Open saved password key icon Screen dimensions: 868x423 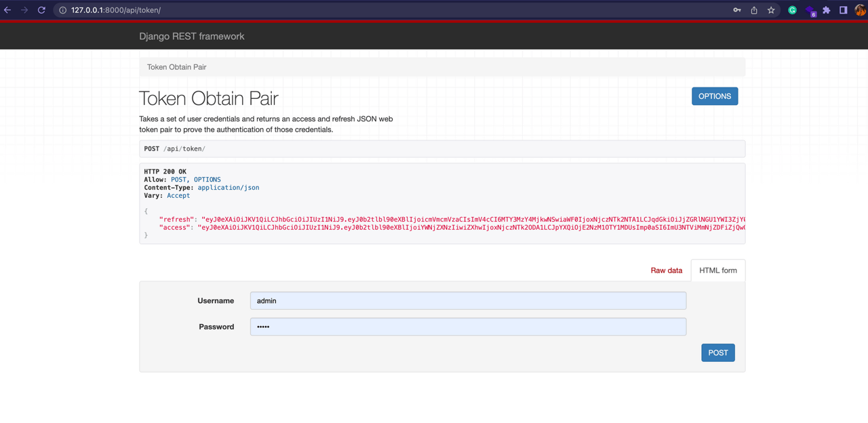click(737, 10)
